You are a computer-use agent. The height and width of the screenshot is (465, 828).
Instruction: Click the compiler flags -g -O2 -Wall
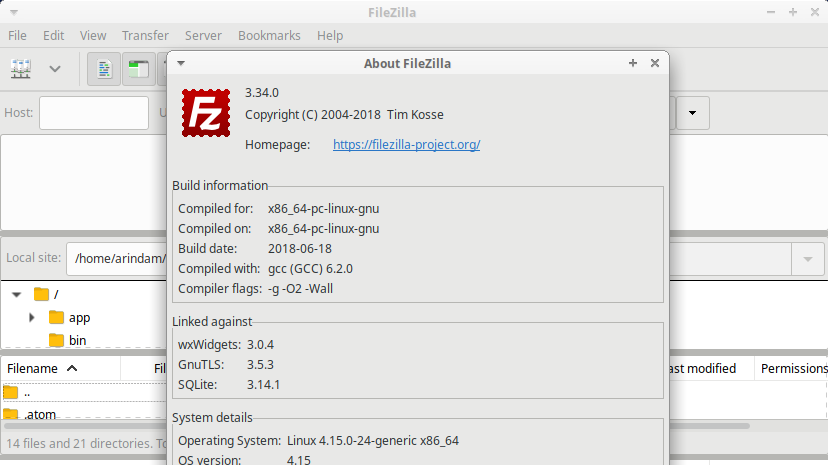pos(300,289)
